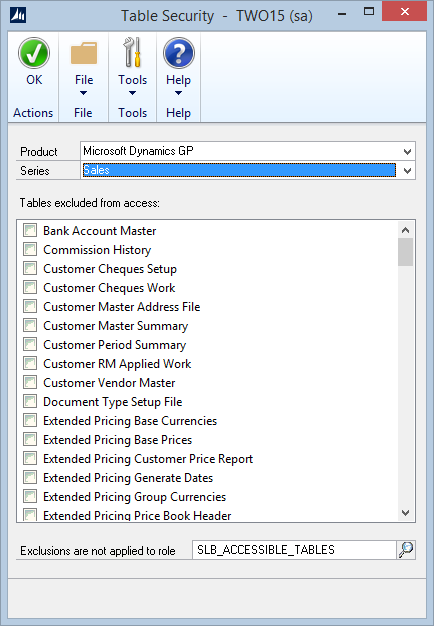Viewport: 434px width, 626px height.
Task: Check the Customer Master Summary box
Action: [x=30, y=325]
